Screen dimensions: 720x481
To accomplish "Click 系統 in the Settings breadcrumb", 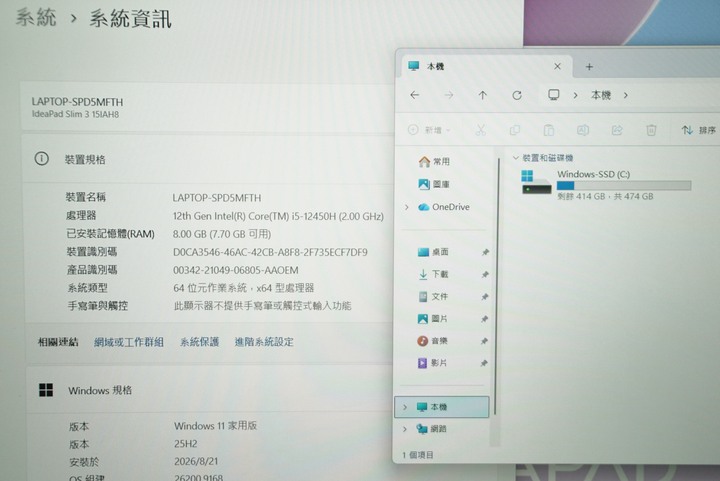I will pyautogui.click(x=36, y=18).
